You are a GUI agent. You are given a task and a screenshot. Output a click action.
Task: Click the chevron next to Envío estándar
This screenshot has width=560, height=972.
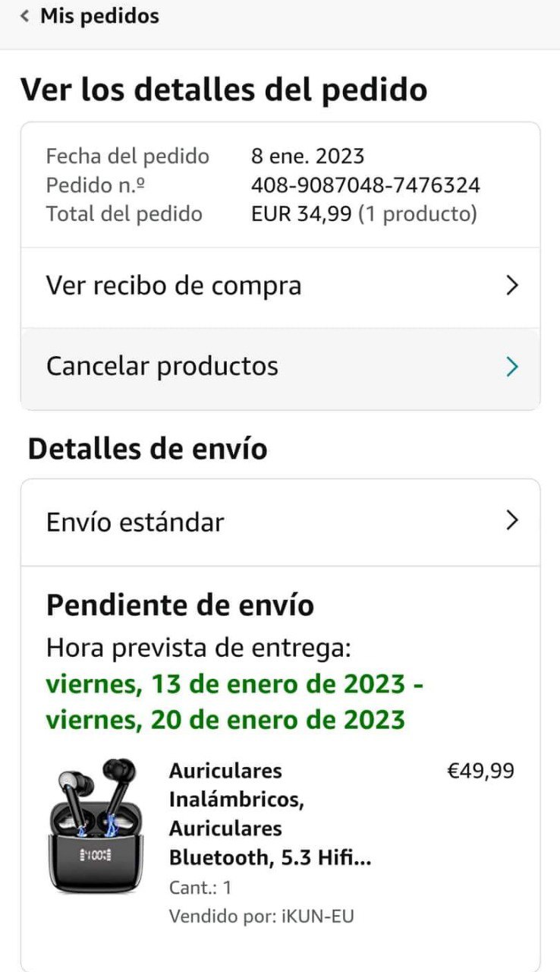tap(512, 521)
